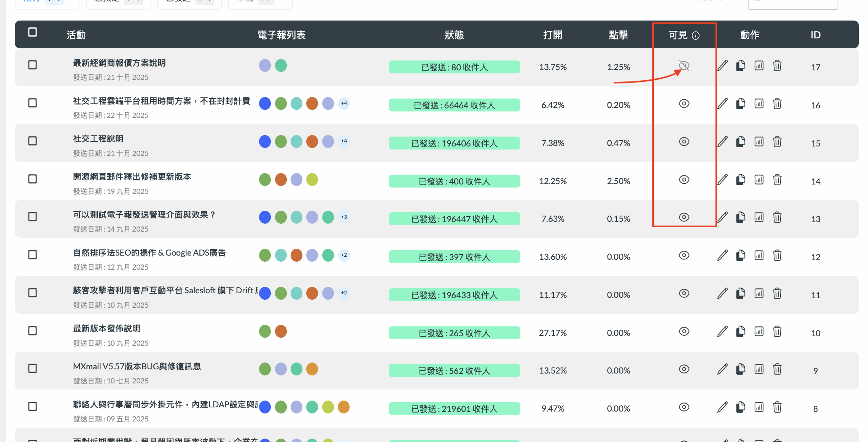Click the first purple list dot for campaign 17
This screenshot has width=868, height=442.
click(x=265, y=65)
